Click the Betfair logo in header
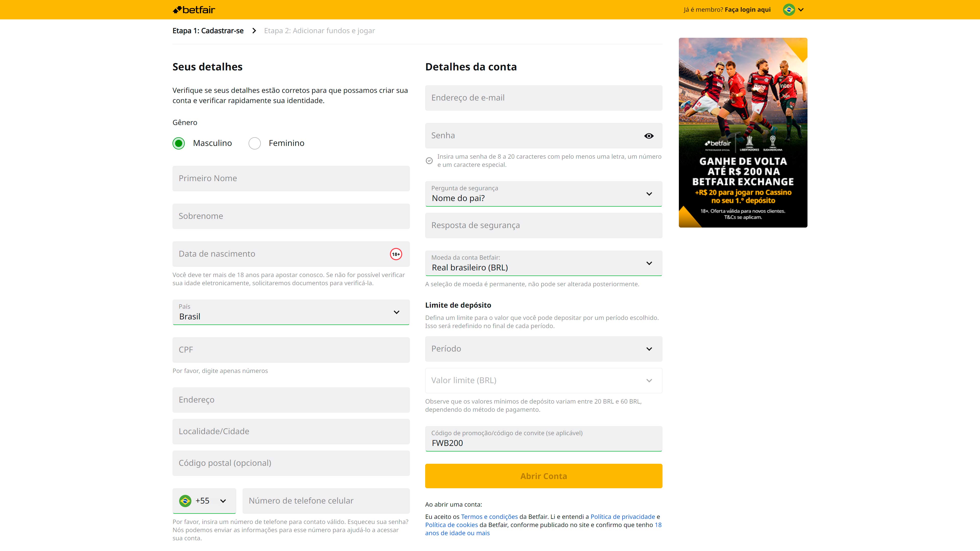The width and height of the screenshot is (980, 551). point(194,10)
